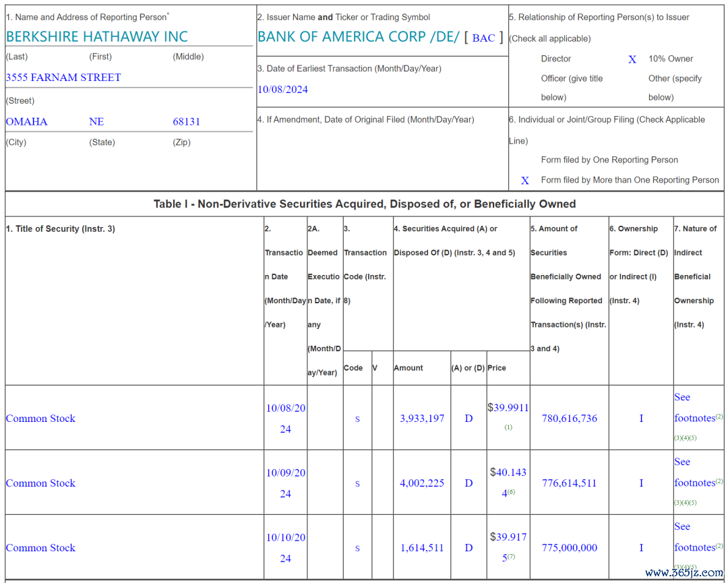Image resolution: width=728 pixels, height=583 pixels.
Task: Toggle the 10% Owner X checkbox
Action: (x=632, y=59)
